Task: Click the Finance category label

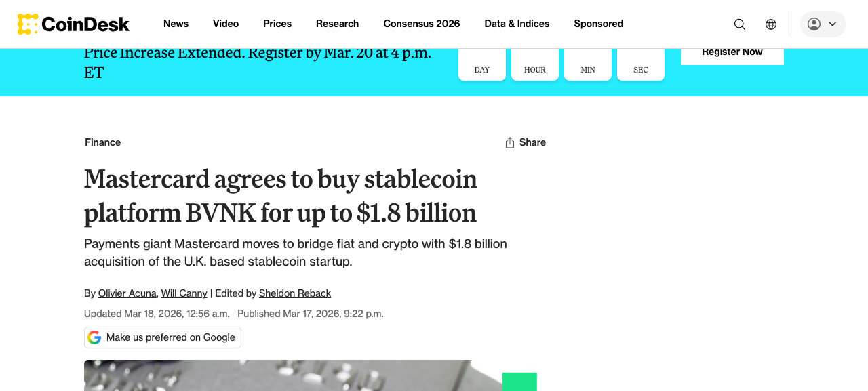Action: click(102, 142)
